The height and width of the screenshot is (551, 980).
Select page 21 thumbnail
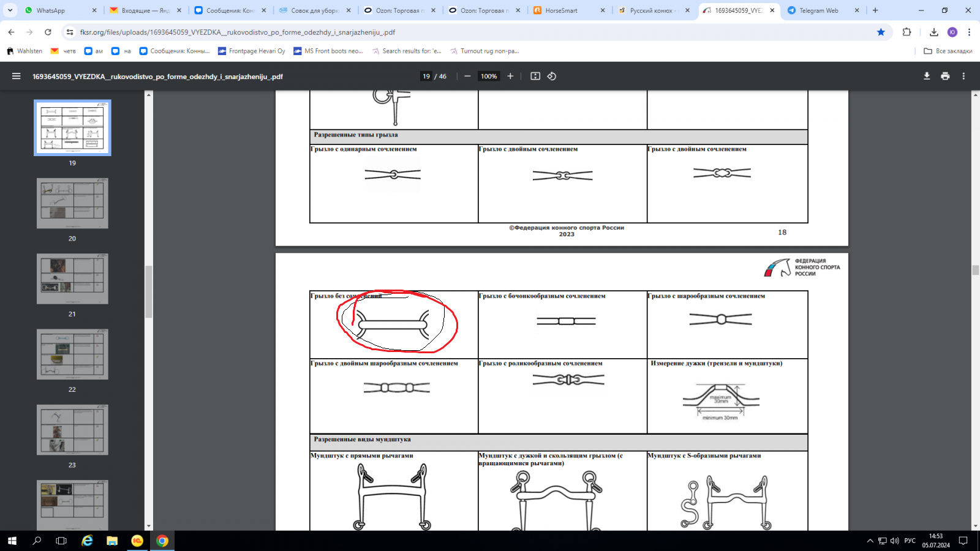point(72,279)
